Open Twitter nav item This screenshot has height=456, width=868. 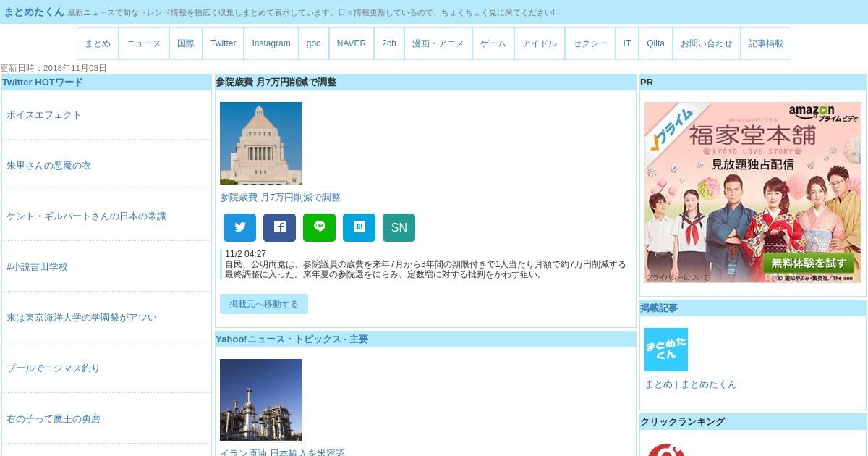point(223,43)
